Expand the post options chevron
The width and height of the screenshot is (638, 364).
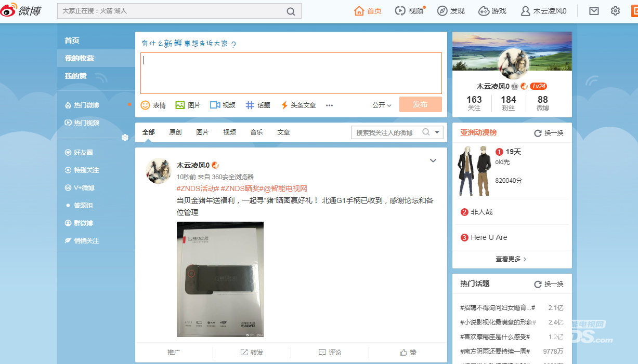[433, 161]
